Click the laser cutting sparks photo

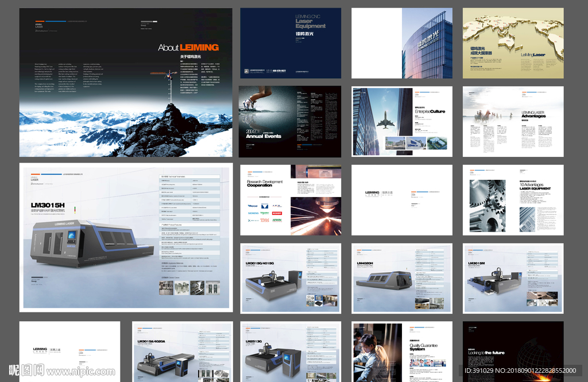coord(316,216)
